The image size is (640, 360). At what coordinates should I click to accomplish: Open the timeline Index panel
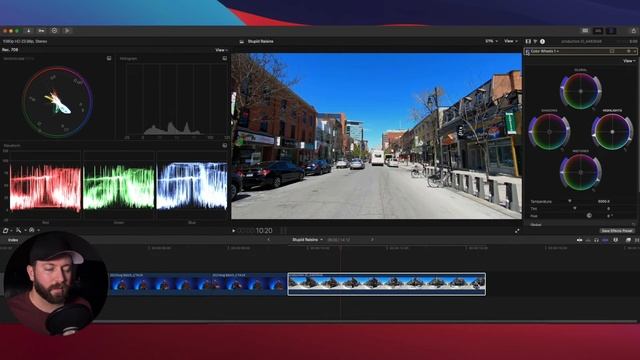coord(13,240)
